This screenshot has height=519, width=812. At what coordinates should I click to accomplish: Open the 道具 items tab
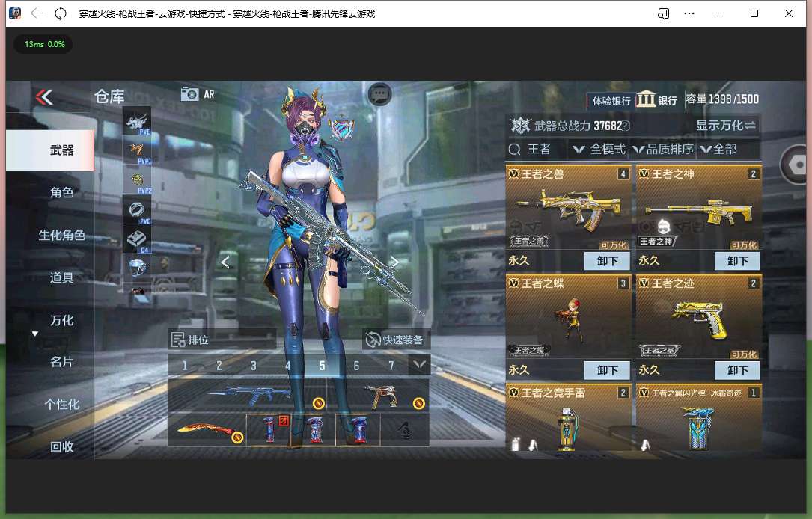[x=61, y=278]
